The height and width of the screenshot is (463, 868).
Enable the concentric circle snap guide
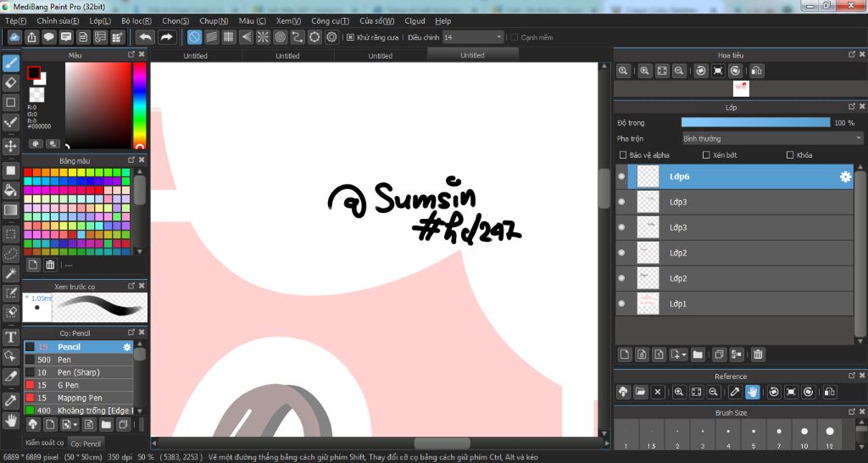click(x=280, y=37)
